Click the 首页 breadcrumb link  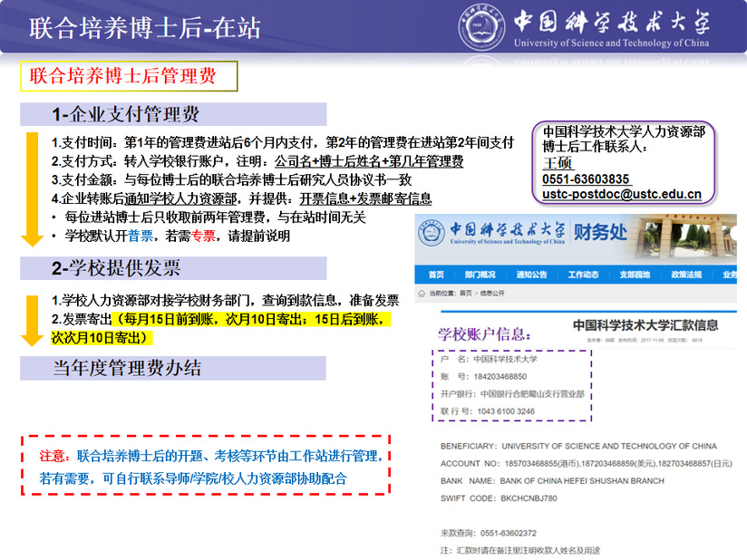pyautogui.click(x=465, y=294)
